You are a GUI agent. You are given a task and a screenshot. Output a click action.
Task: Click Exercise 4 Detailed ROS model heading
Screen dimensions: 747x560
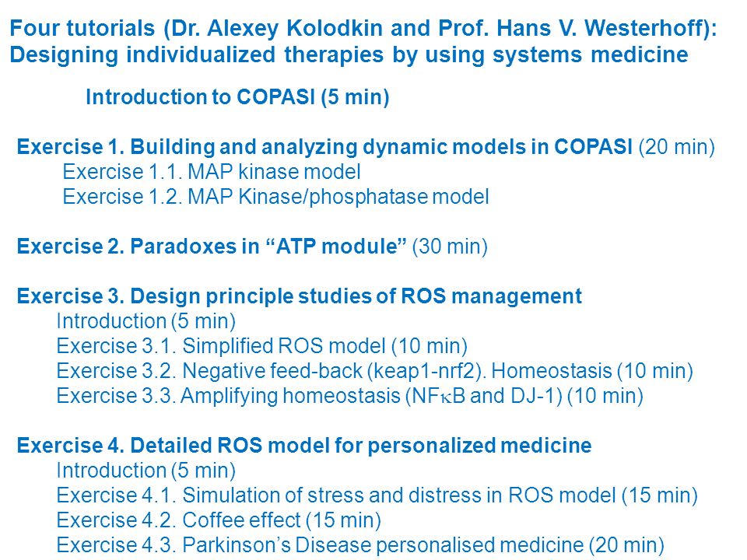(304, 445)
